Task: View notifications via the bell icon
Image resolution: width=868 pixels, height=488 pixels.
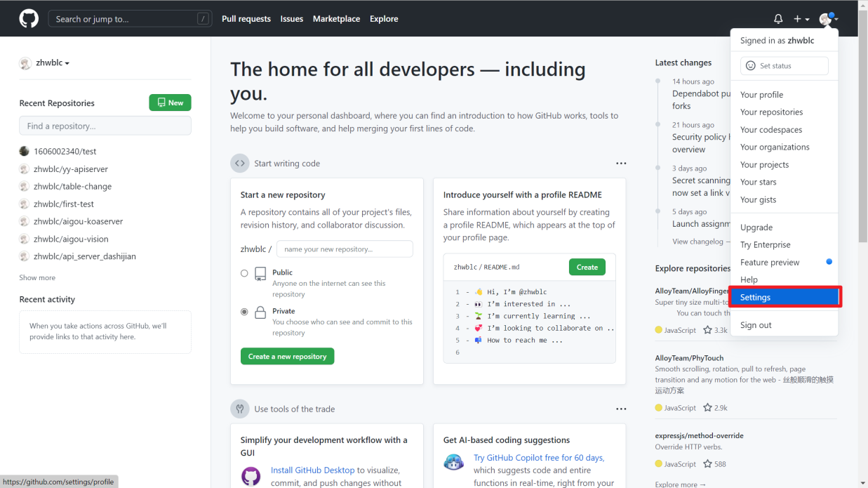Action: tap(778, 19)
